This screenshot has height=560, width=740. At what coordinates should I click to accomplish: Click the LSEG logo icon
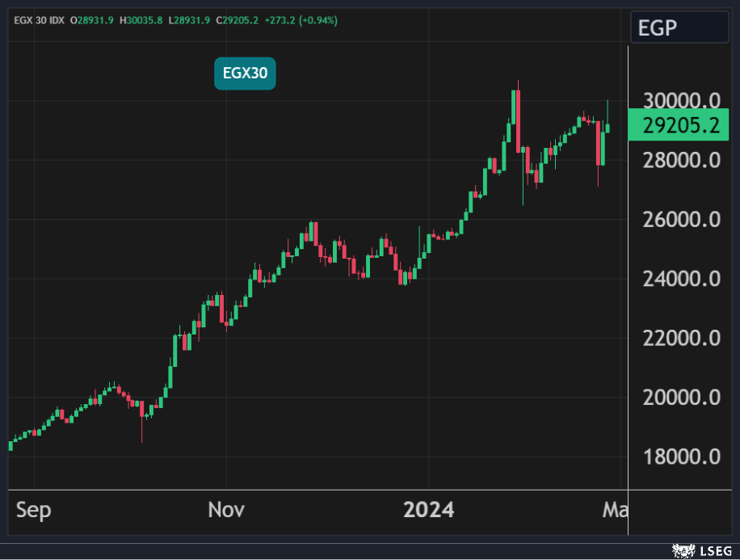point(684,550)
